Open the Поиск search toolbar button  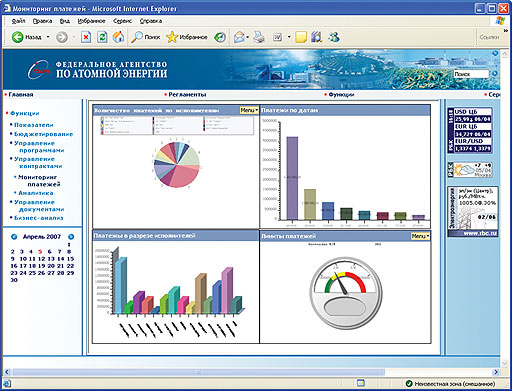(146, 37)
